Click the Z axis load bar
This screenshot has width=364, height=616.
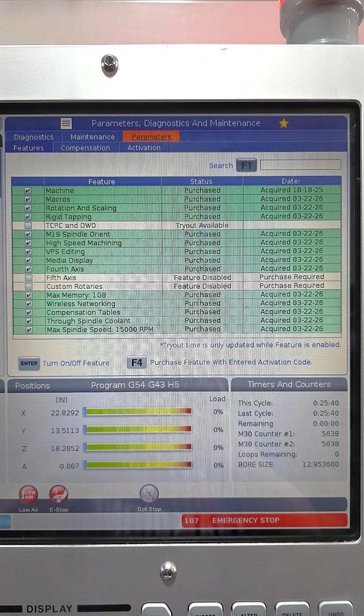click(138, 447)
